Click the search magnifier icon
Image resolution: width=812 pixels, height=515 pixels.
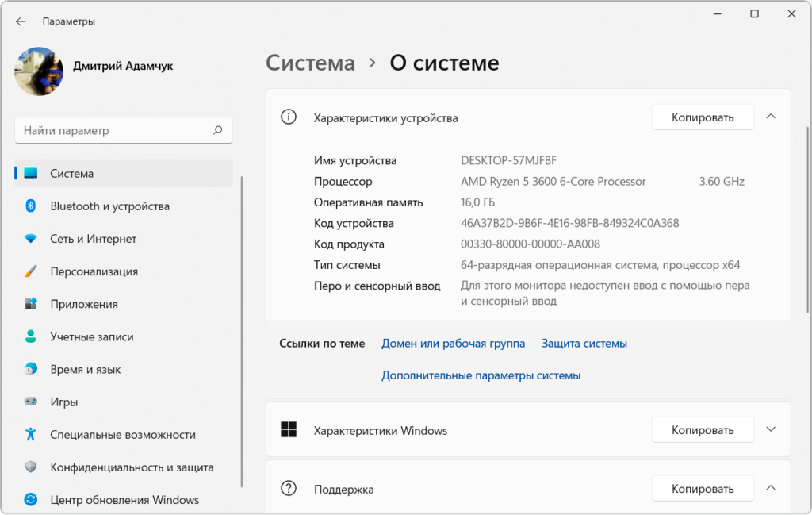[218, 130]
